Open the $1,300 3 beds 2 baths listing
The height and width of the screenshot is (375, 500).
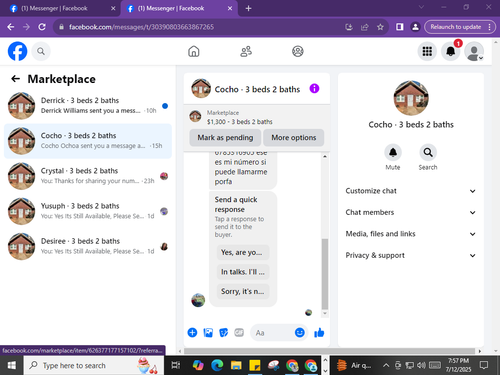pos(257,117)
